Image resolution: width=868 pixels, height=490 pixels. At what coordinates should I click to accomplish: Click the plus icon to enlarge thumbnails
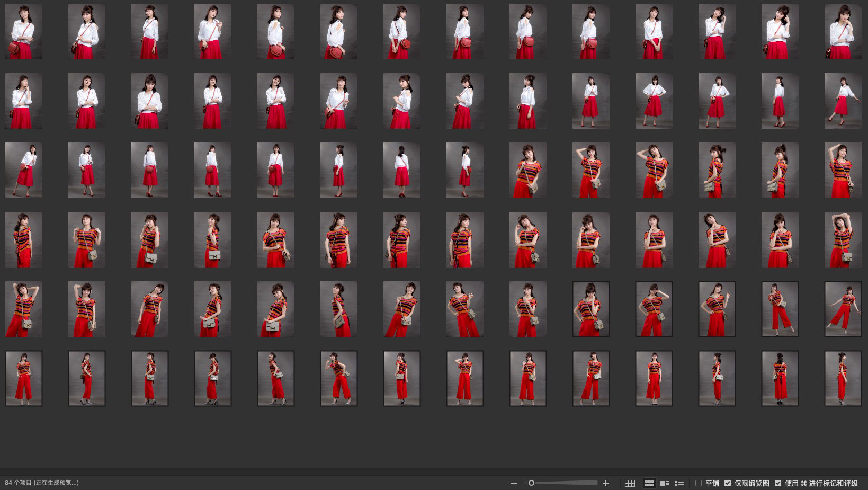click(x=606, y=483)
